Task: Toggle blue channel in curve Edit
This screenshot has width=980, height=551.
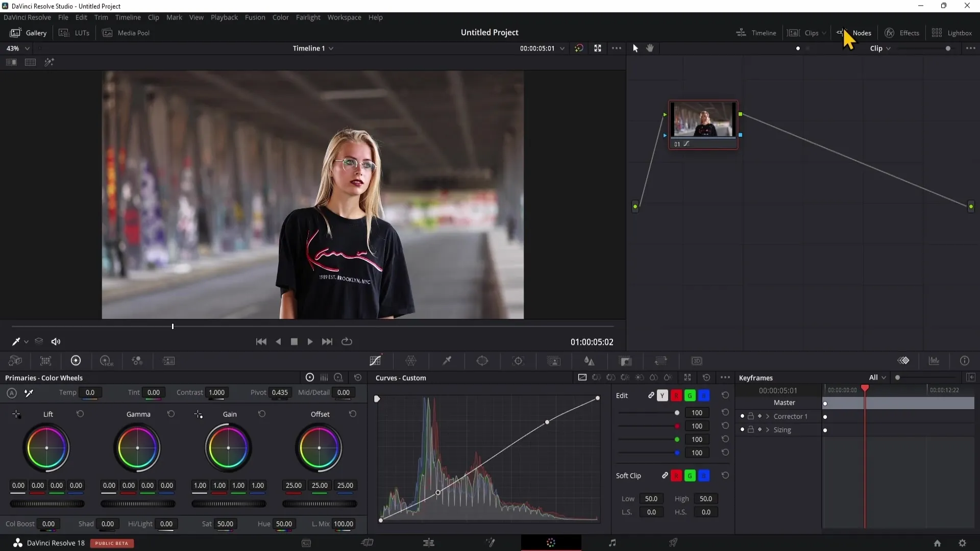Action: coord(704,395)
